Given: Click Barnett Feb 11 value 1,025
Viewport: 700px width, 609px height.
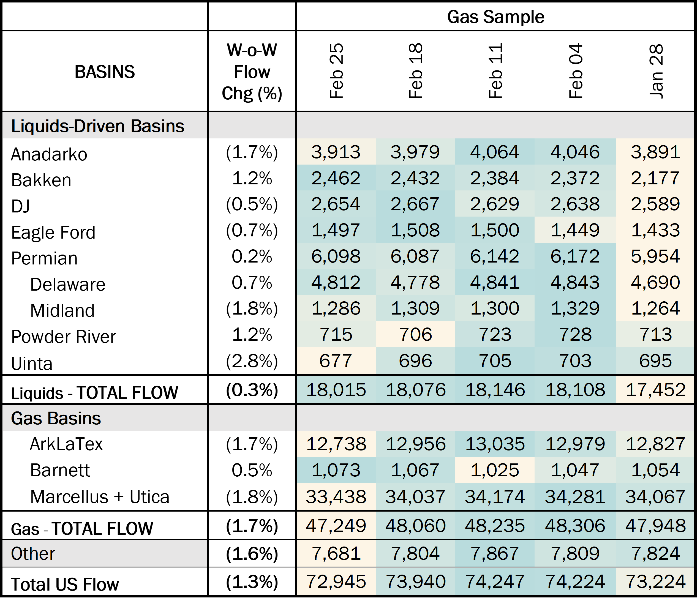Looking at the screenshot, I should click(495, 470).
